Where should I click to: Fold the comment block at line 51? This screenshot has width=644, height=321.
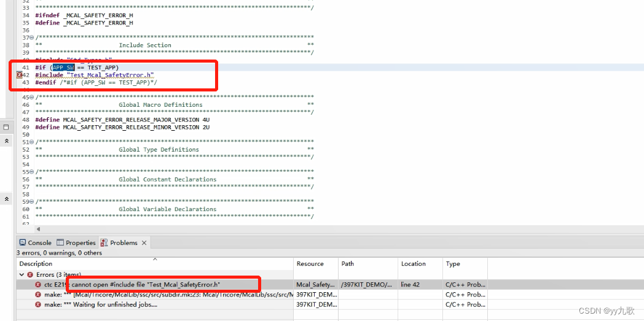[32, 142]
